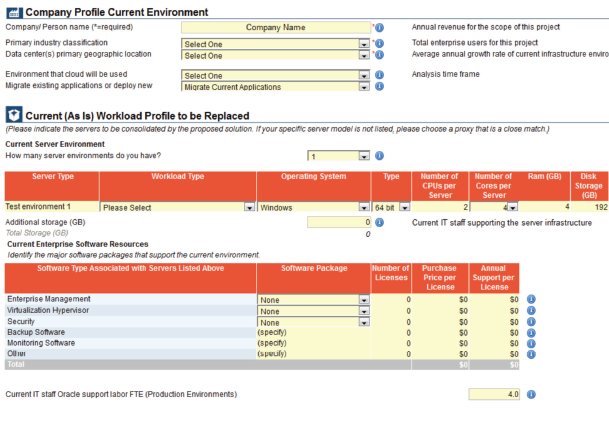
Task: Click Total Storage (GB) label
Action: (x=37, y=233)
